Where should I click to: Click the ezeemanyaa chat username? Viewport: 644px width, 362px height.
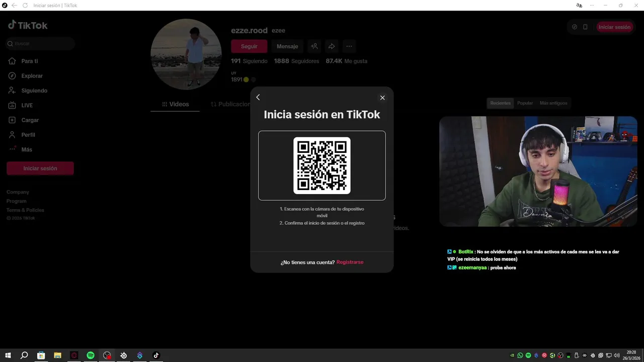[472, 267]
